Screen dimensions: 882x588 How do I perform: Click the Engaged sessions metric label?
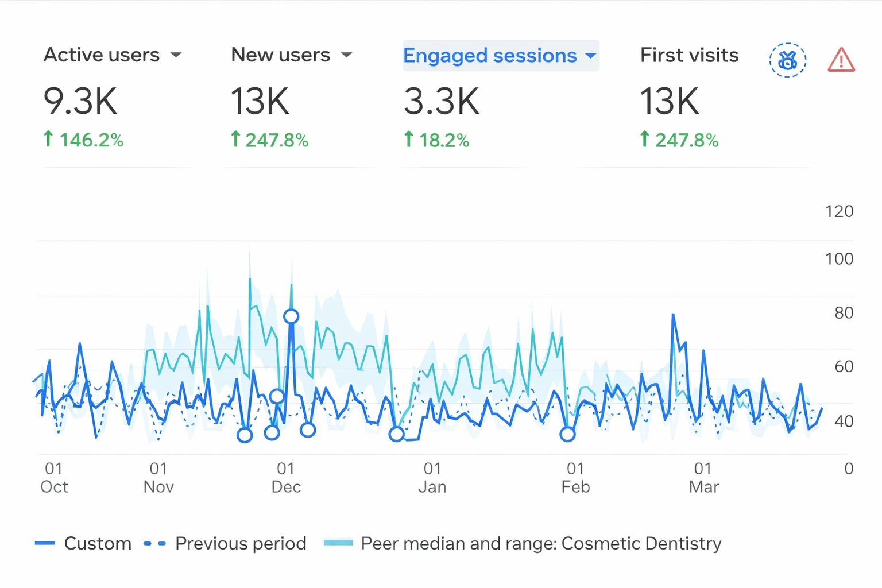(x=489, y=56)
